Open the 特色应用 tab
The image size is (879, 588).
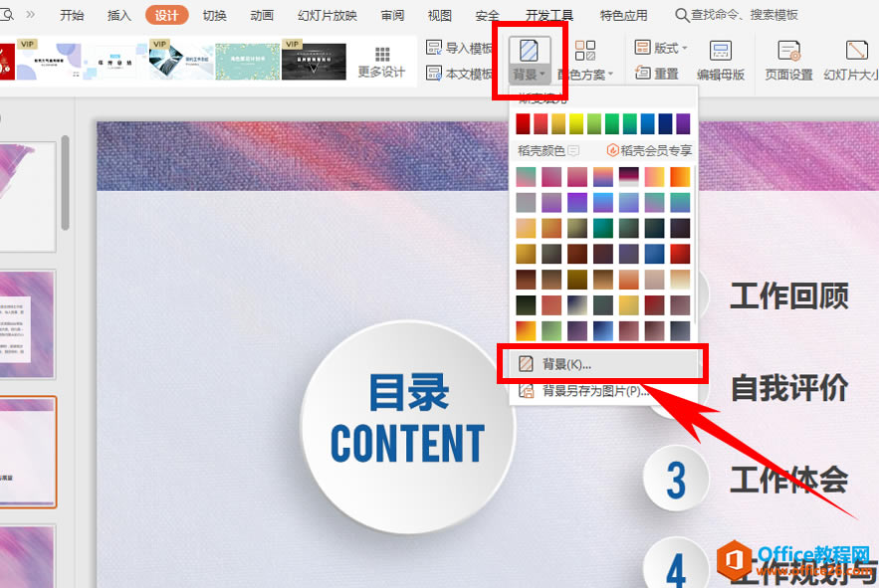tap(623, 15)
